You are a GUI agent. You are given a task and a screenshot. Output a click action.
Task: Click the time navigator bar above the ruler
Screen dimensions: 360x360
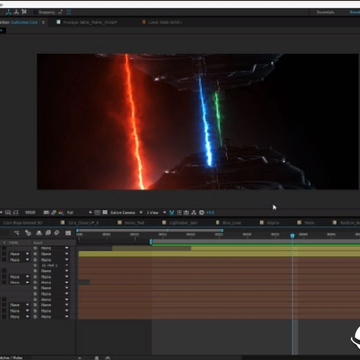[x=149, y=230]
